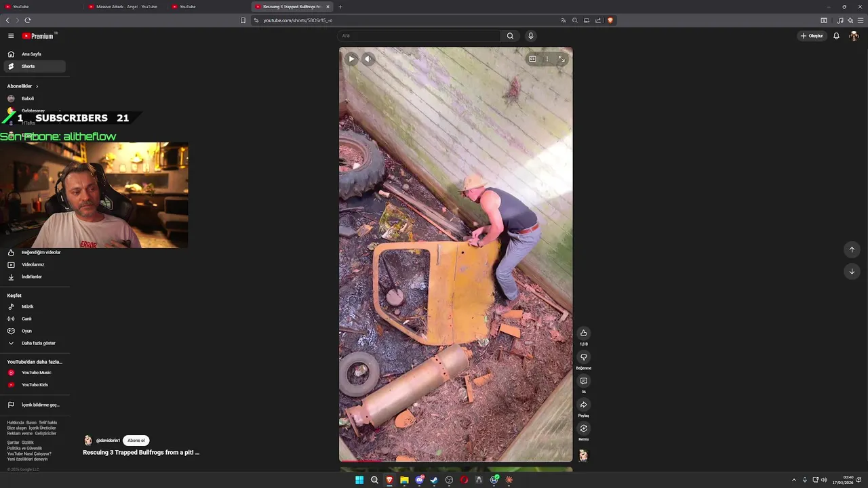Mute the Short's volume icon

pyautogui.click(x=368, y=59)
